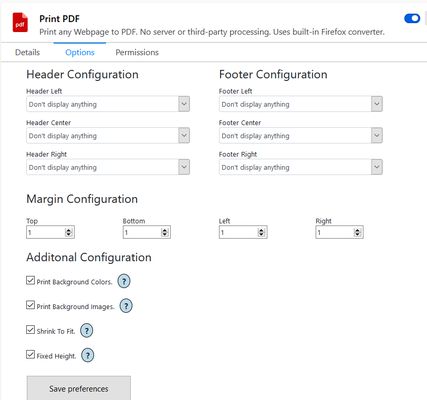Open the Footer Center dropdown
The image size is (427, 400).
301,136
